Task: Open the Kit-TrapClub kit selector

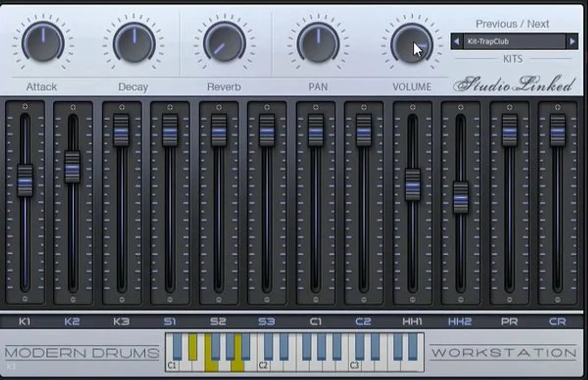Action: [514, 42]
